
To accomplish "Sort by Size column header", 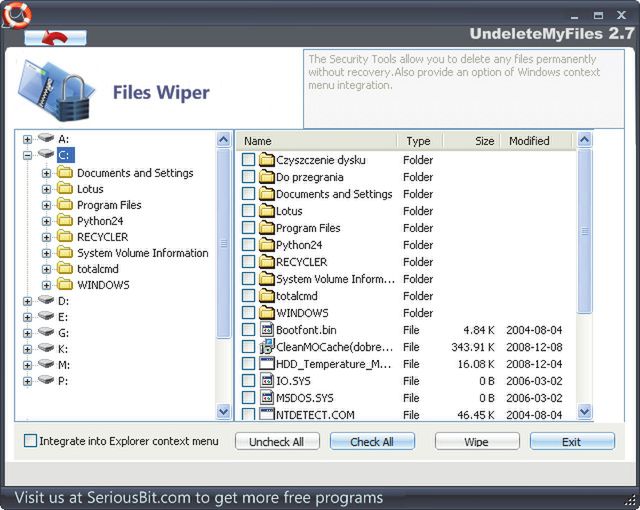I will [471, 141].
